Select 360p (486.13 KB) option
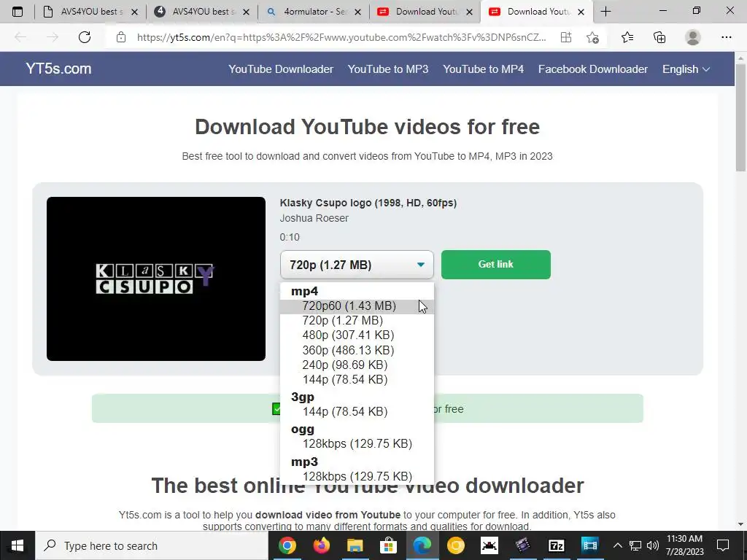The width and height of the screenshot is (747, 560). pyautogui.click(x=357, y=350)
